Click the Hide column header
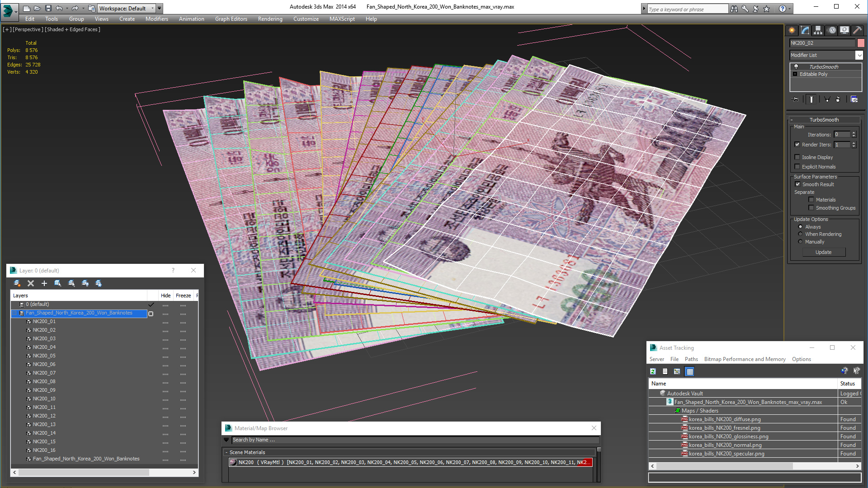 click(165, 296)
